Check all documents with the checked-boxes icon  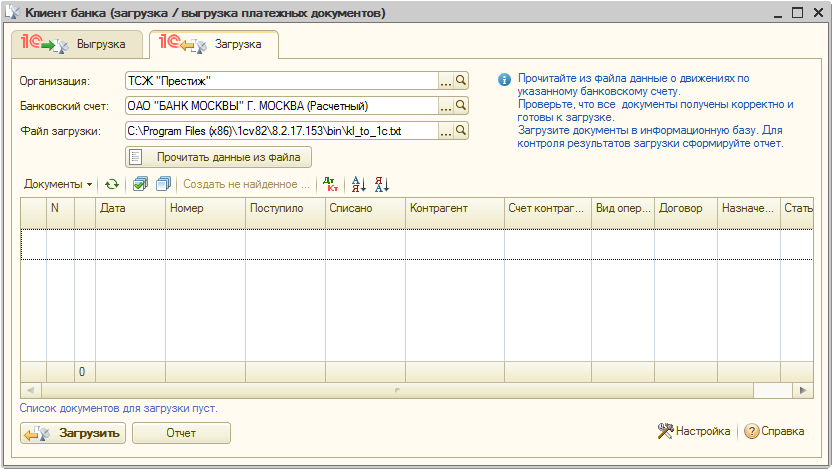coord(140,184)
